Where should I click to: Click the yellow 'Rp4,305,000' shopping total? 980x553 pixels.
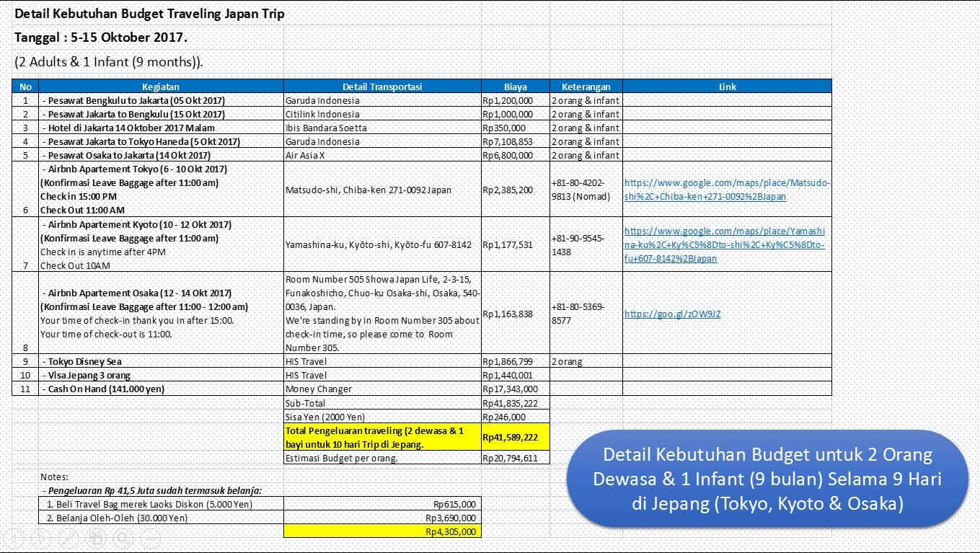[382, 531]
